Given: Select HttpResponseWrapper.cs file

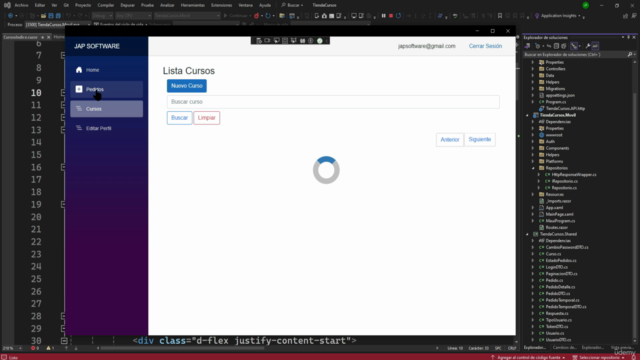Looking at the screenshot, I should [574, 175].
